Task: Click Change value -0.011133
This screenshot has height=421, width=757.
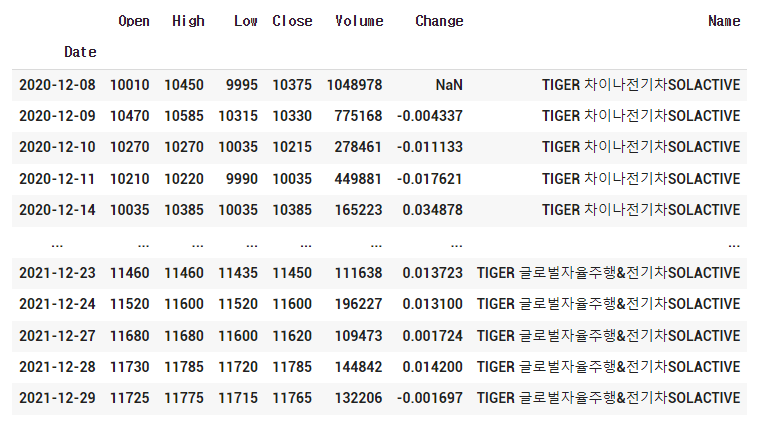Action: coord(430,147)
